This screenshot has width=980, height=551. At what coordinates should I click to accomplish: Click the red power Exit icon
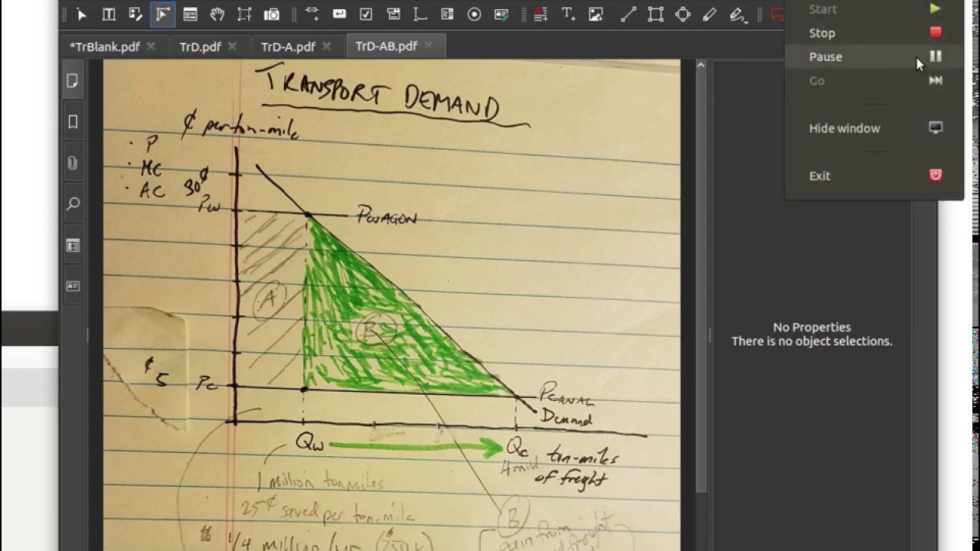[936, 175]
